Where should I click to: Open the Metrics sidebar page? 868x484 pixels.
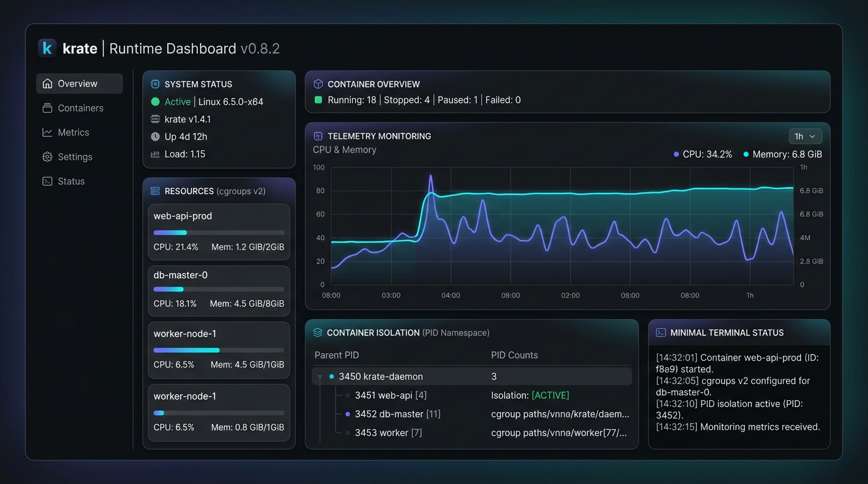point(79,132)
